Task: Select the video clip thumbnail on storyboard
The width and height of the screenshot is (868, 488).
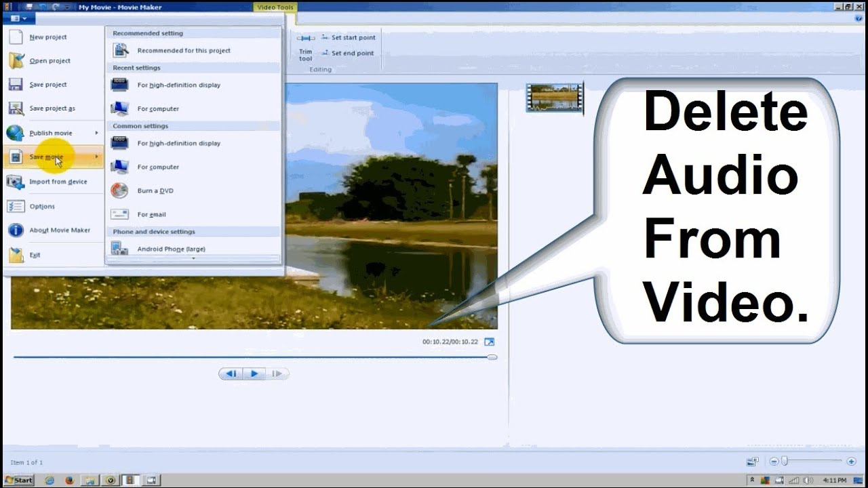Action: (555, 98)
